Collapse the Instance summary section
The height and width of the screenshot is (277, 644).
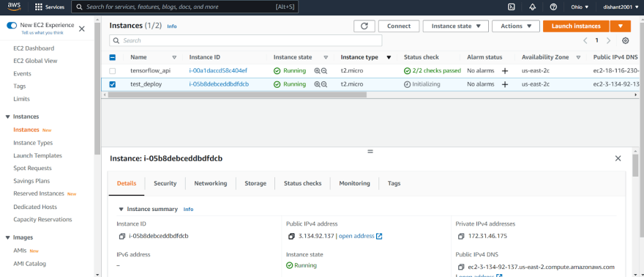pos(121,209)
